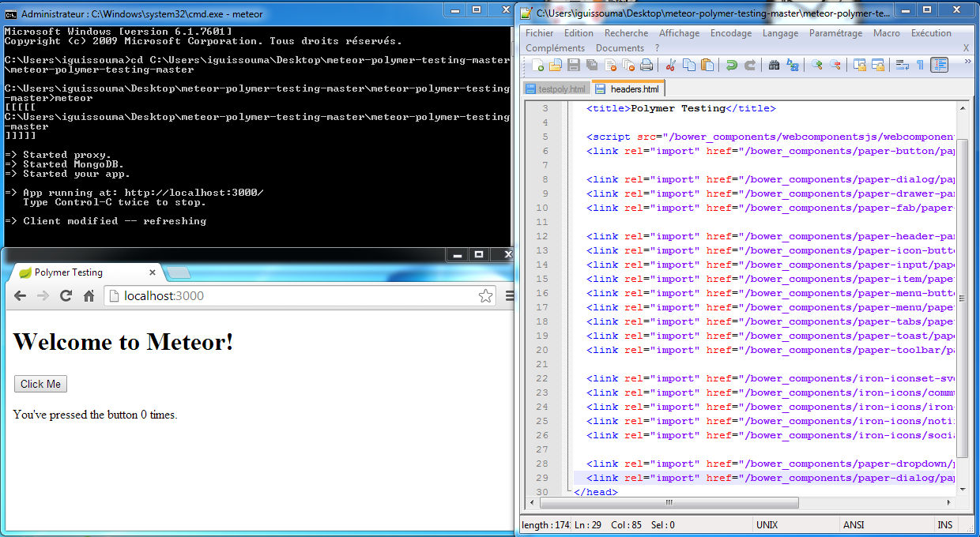Bookmark the page with the star icon

tap(485, 296)
